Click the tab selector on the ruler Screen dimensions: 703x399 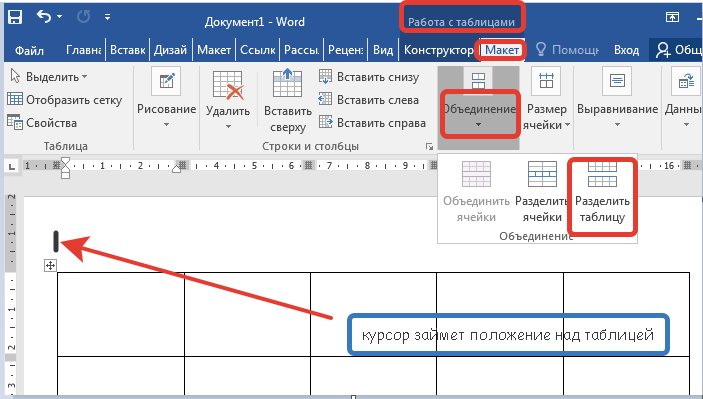pyautogui.click(x=12, y=167)
